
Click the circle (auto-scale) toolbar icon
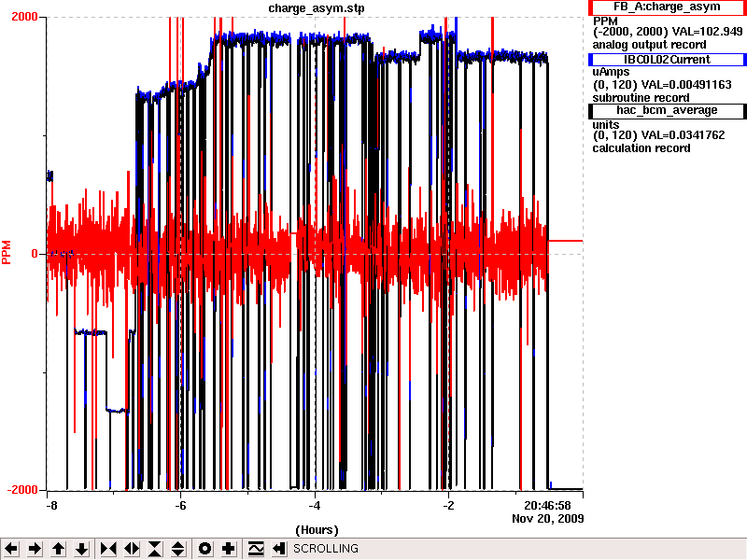click(x=204, y=549)
